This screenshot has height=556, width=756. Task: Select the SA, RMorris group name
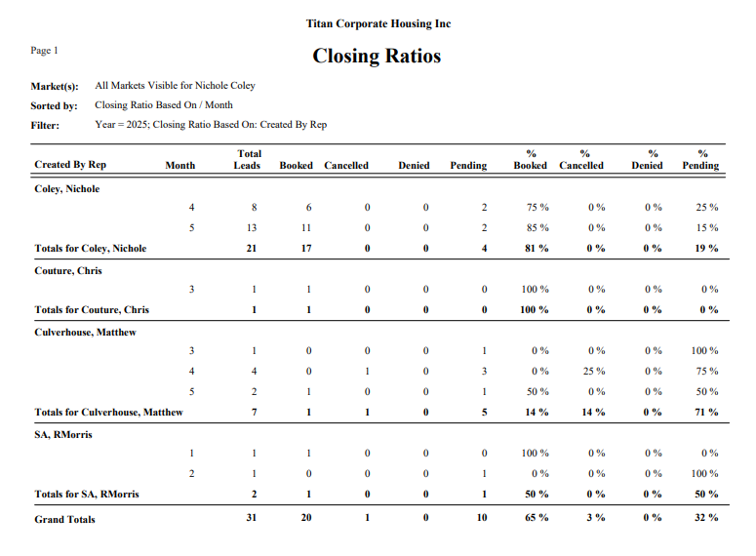(63, 434)
